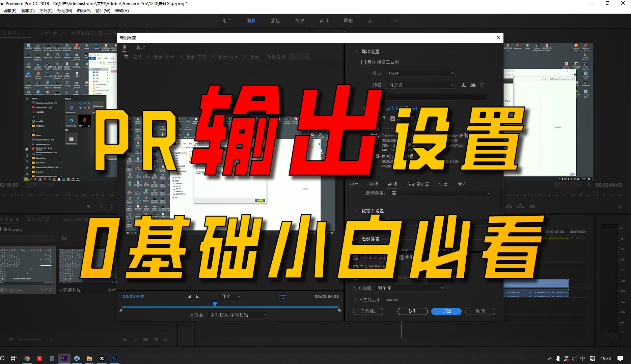This screenshot has width=631, height=364.
Task: Switch to the 媒体浏览器 panel tab
Action: [38, 219]
